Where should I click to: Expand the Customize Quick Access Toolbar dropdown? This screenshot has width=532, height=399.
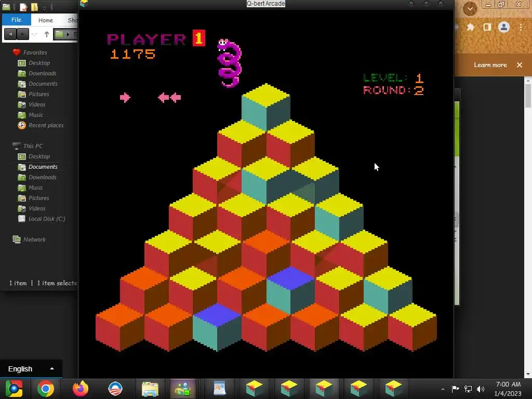[44, 7]
